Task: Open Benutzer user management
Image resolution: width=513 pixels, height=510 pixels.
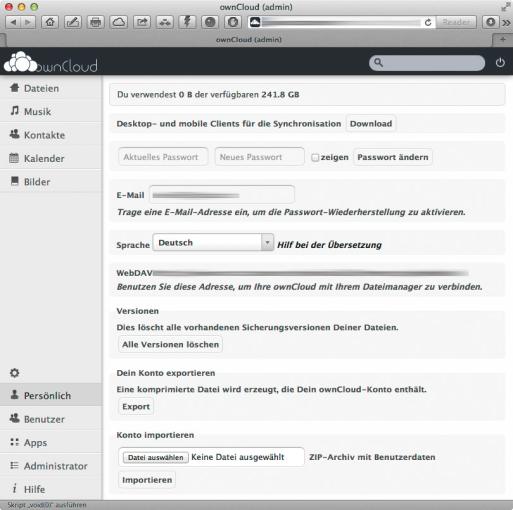Action: [x=51, y=419]
